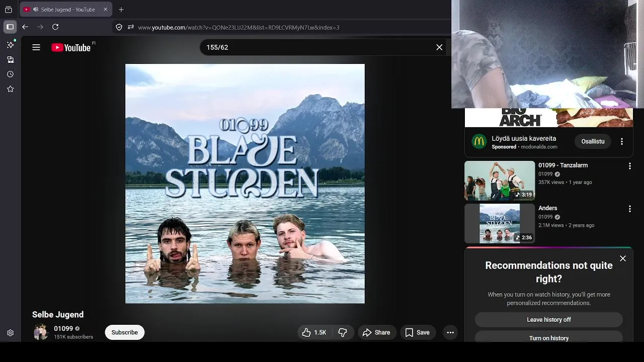Go forward in browser history
The image size is (644, 362).
click(40, 27)
